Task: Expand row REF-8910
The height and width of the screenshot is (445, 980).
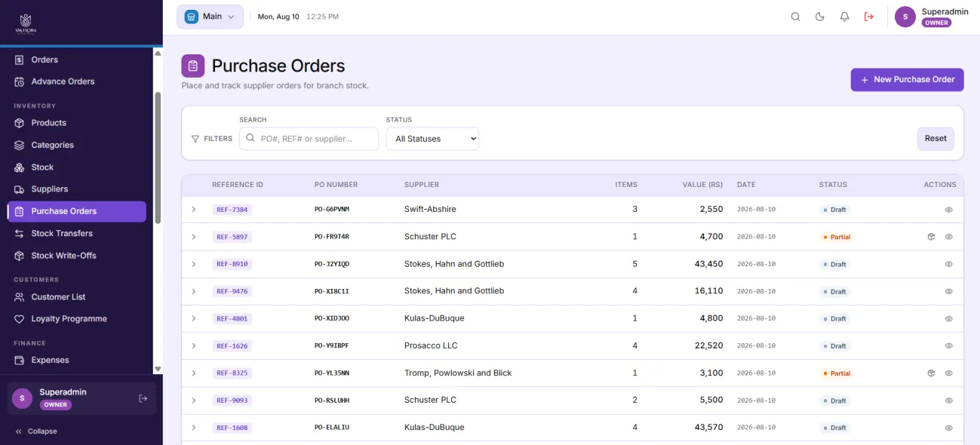Action: pyautogui.click(x=194, y=264)
